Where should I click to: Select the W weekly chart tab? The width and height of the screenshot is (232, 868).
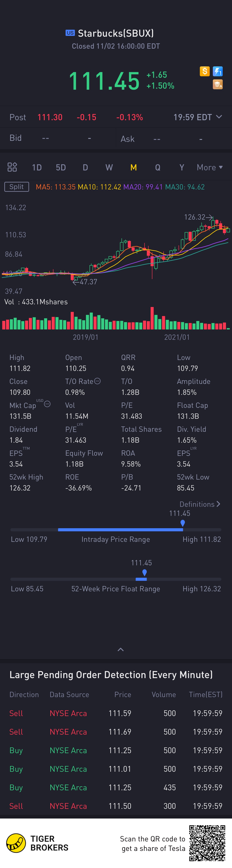[x=109, y=167]
